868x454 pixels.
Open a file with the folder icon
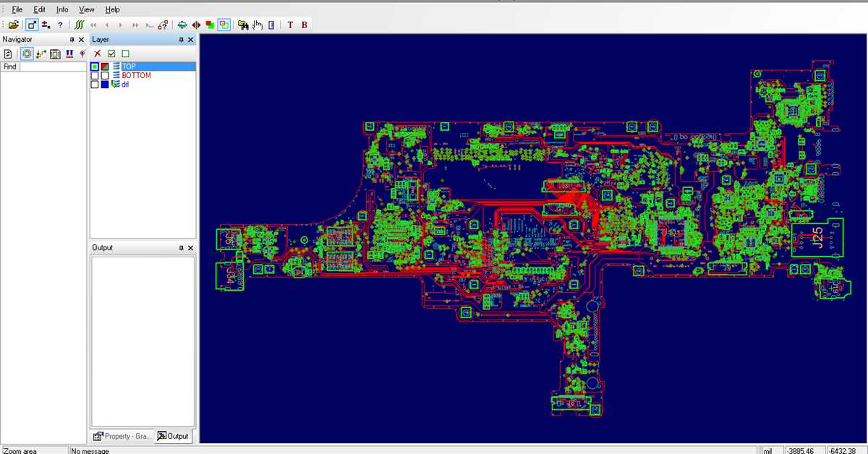14,25
